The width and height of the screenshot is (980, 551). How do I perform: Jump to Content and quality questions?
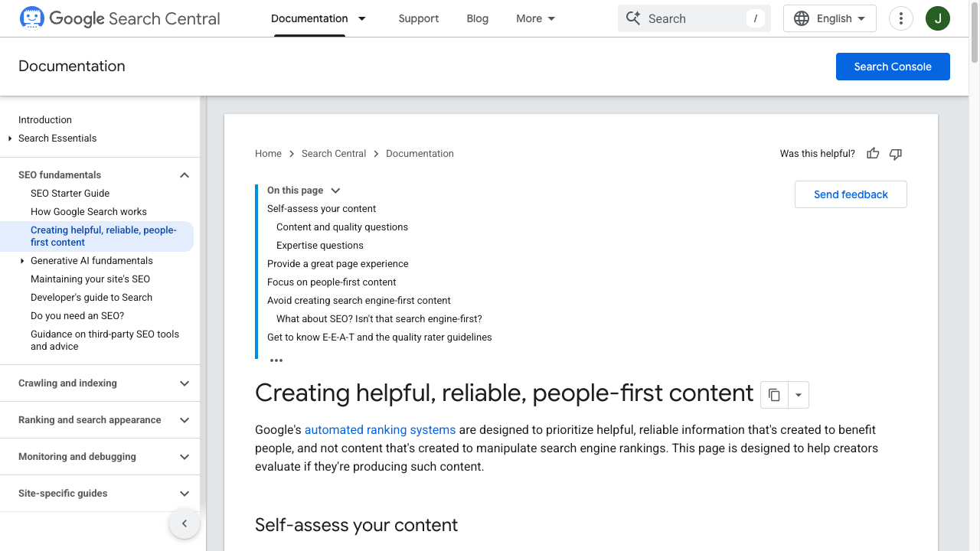342,227
